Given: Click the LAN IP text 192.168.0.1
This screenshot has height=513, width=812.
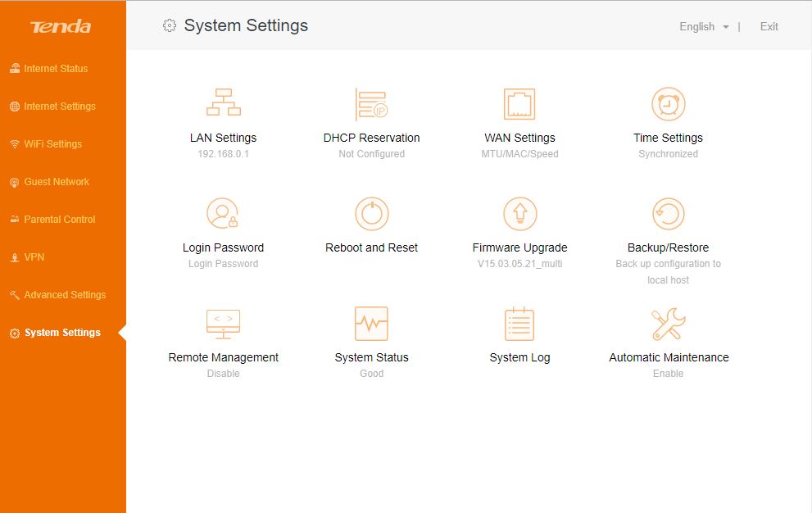Looking at the screenshot, I should [x=223, y=154].
